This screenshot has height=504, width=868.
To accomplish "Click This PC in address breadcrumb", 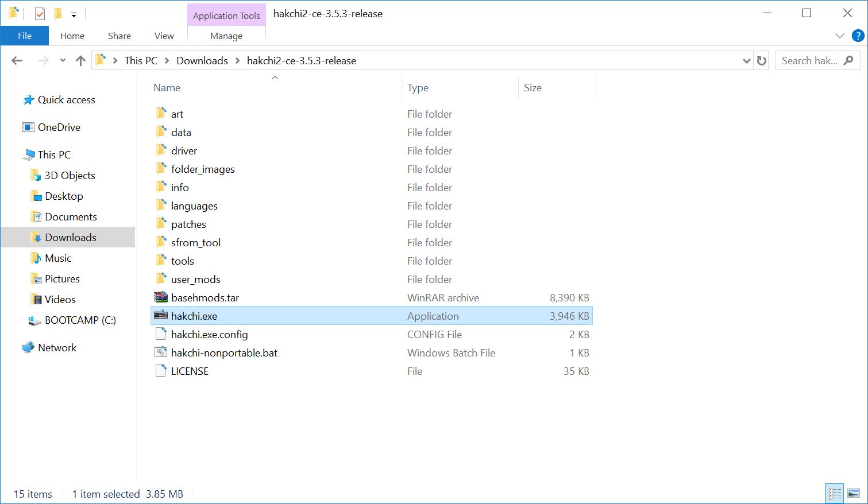I will (x=141, y=61).
